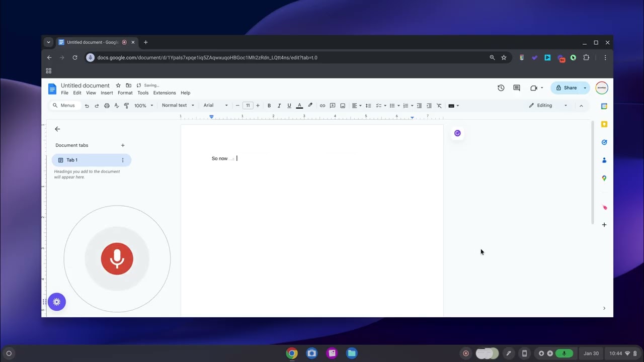Image resolution: width=644 pixels, height=362 pixels.
Task: Open the Camera app in the shelf
Action: coord(311,353)
